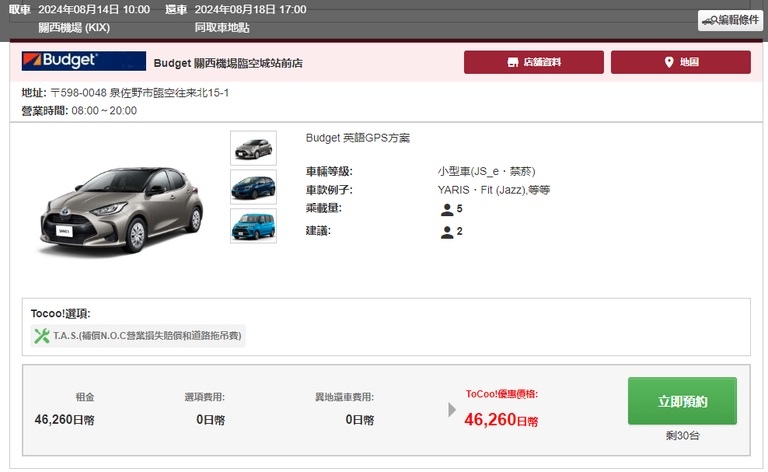The image size is (768, 472).
Task: Open the 店舖資料 store information button
Action: tap(534, 62)
